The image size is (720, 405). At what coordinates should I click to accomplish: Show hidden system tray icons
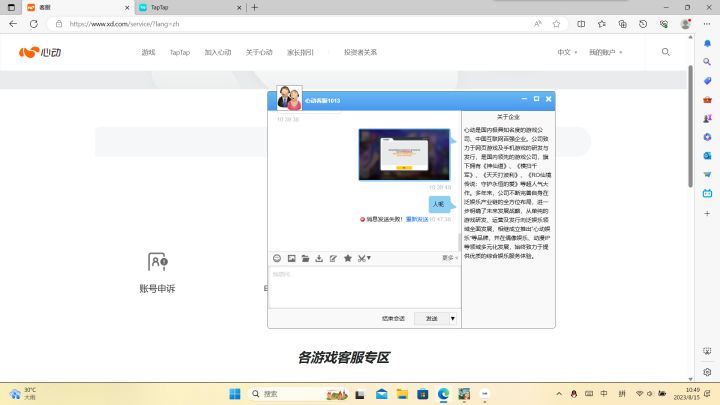[559, 394]
